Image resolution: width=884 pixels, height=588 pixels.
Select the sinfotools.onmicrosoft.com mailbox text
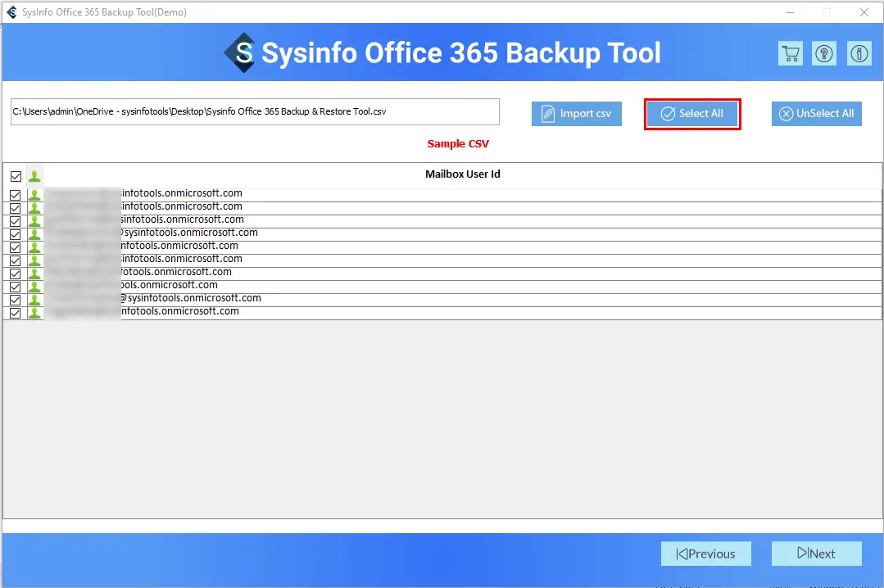pos(182,219)
